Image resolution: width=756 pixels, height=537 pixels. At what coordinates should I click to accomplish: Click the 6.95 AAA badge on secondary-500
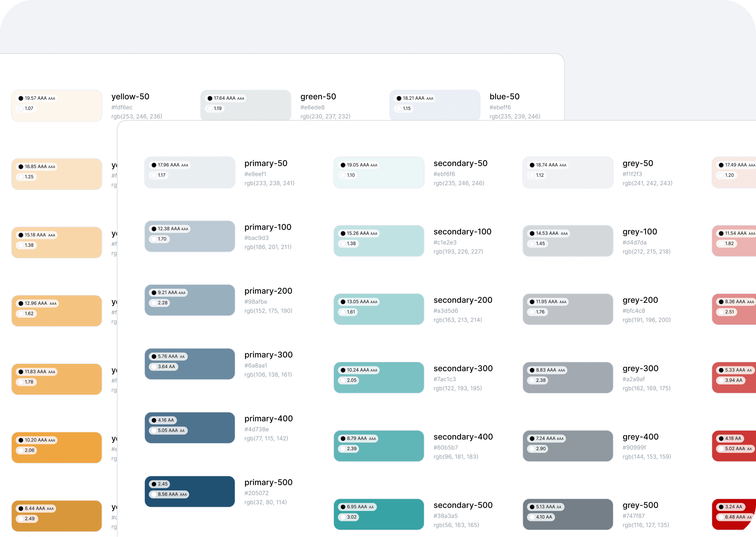(x=358, y=507)
